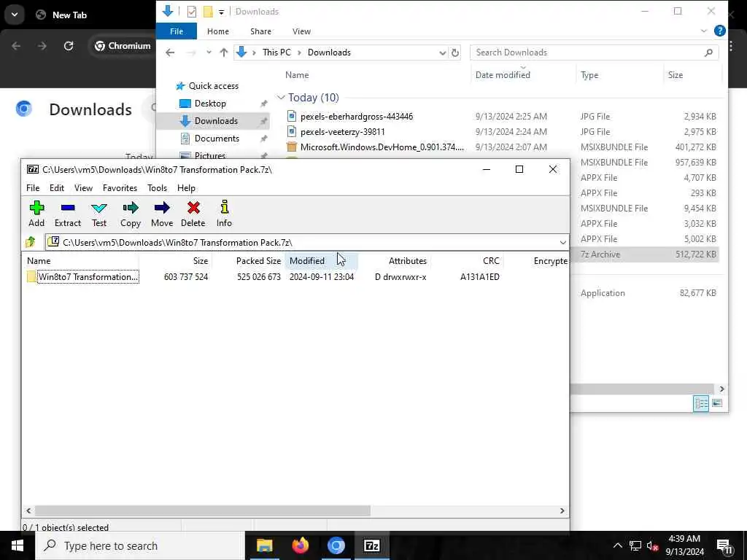Select the Copy tool in 7-Zip

[130, 214]
